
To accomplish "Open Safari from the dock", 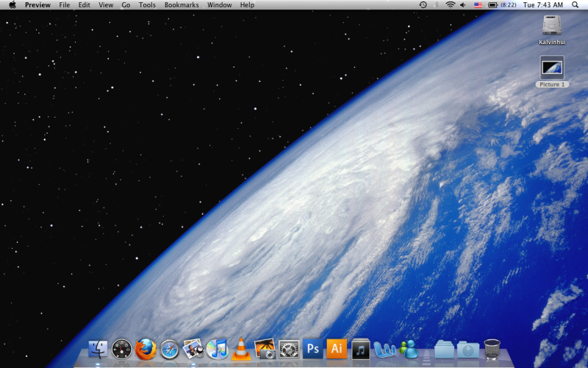I will click(170, 348).
